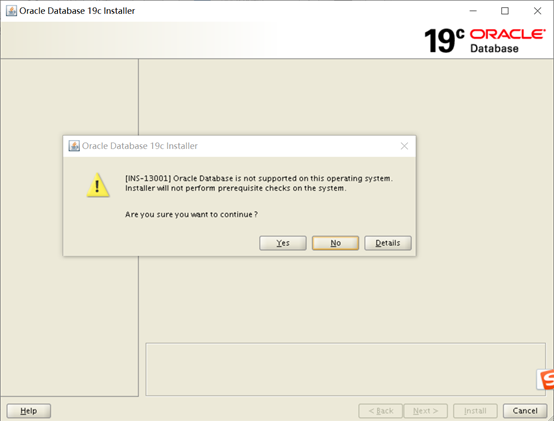Select No to stop continuing

point(335,243)
